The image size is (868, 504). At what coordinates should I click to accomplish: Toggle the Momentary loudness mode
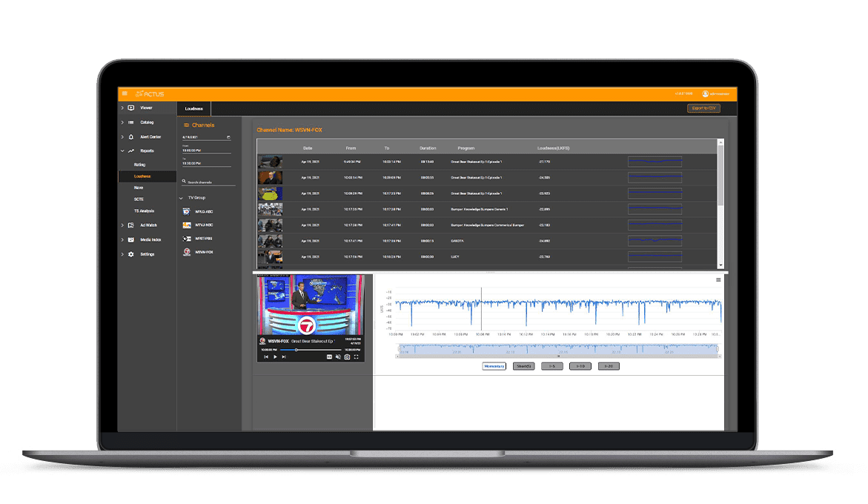pos(494,366)
